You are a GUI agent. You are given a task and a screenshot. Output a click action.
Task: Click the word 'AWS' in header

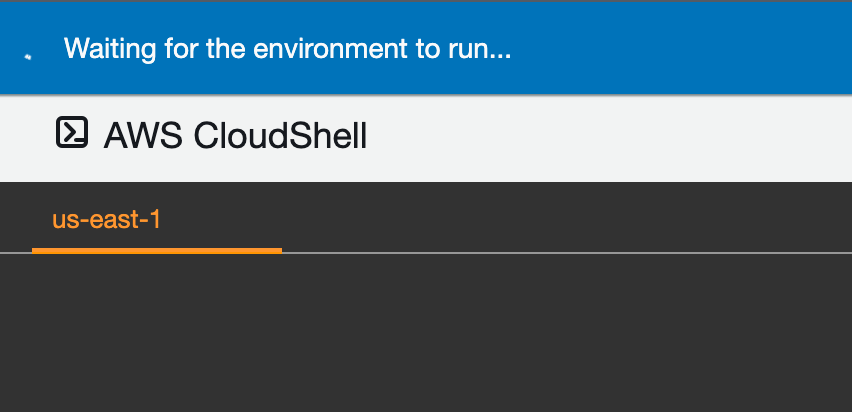(143, 135)
